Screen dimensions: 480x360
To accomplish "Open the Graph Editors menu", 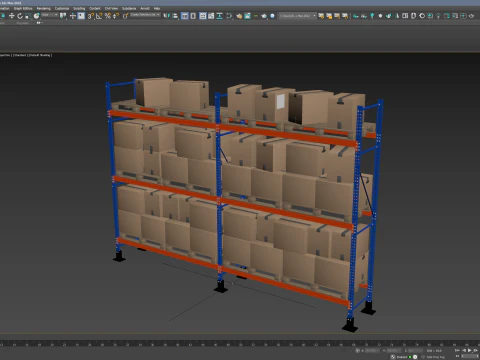I will click(23, 8).
